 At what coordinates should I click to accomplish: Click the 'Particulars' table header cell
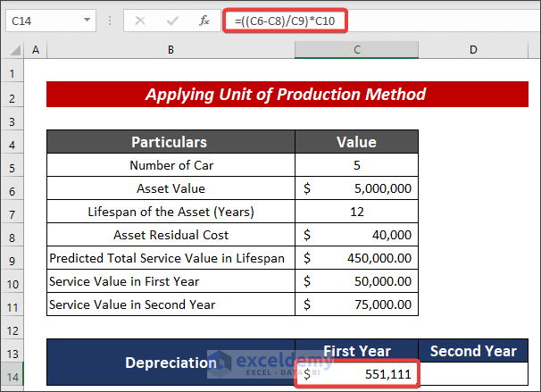coord(171,142)
